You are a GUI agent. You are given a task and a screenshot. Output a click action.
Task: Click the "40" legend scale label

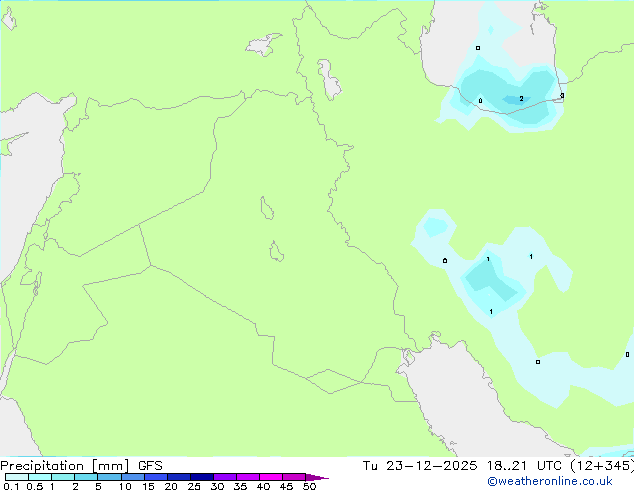263,486
